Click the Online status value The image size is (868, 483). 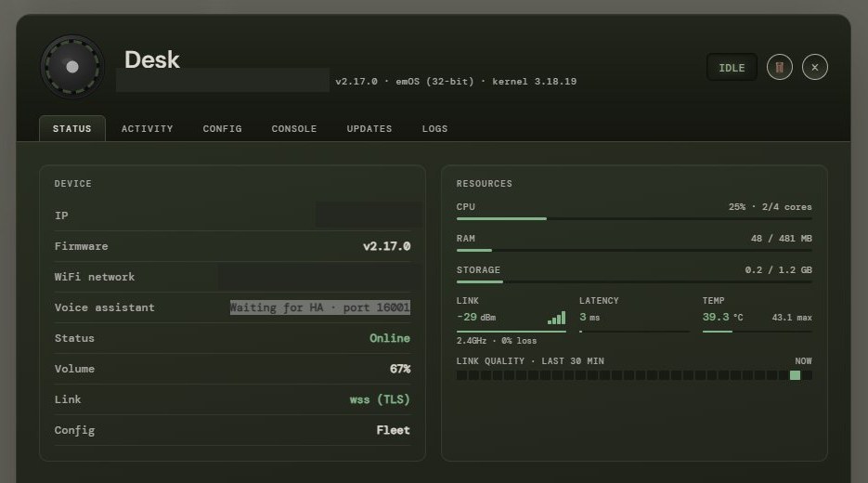pyautogui.click(x=390, y=338)
